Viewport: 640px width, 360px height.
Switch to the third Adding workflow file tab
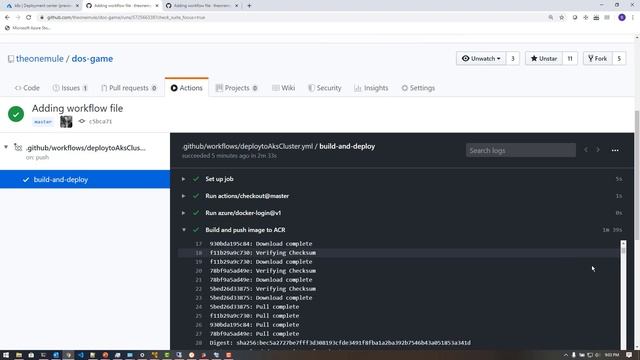[202, 6]
